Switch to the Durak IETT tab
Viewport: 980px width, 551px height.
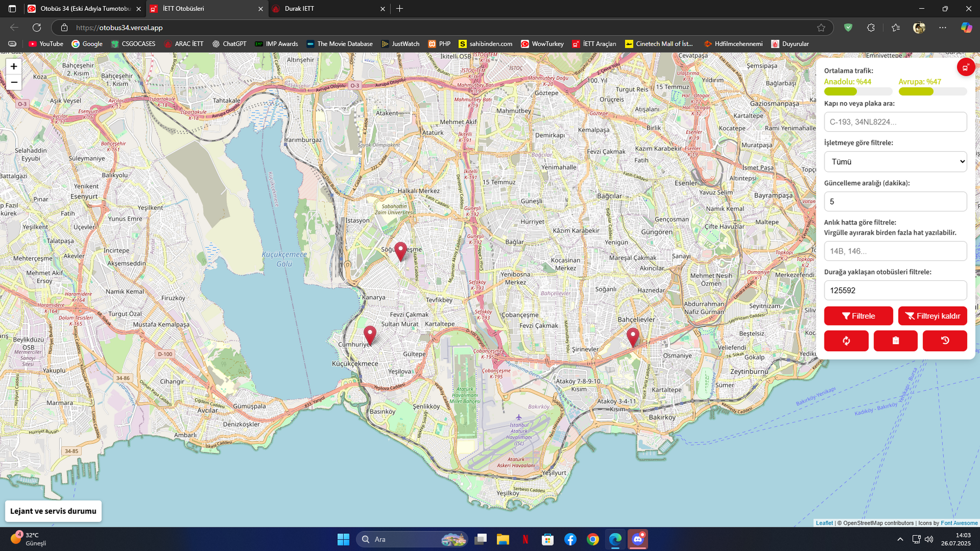(329, 9)
